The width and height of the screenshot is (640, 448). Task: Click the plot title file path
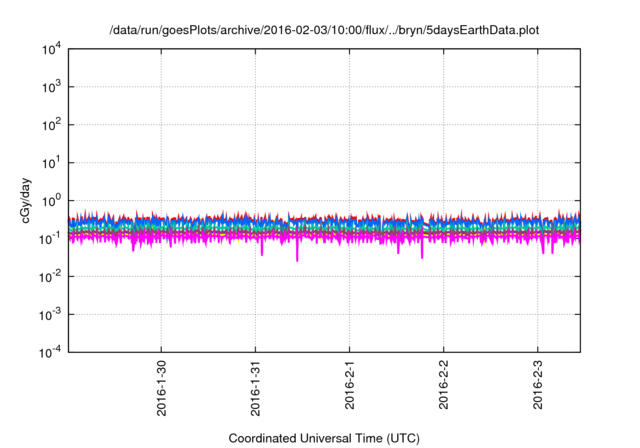324,30
